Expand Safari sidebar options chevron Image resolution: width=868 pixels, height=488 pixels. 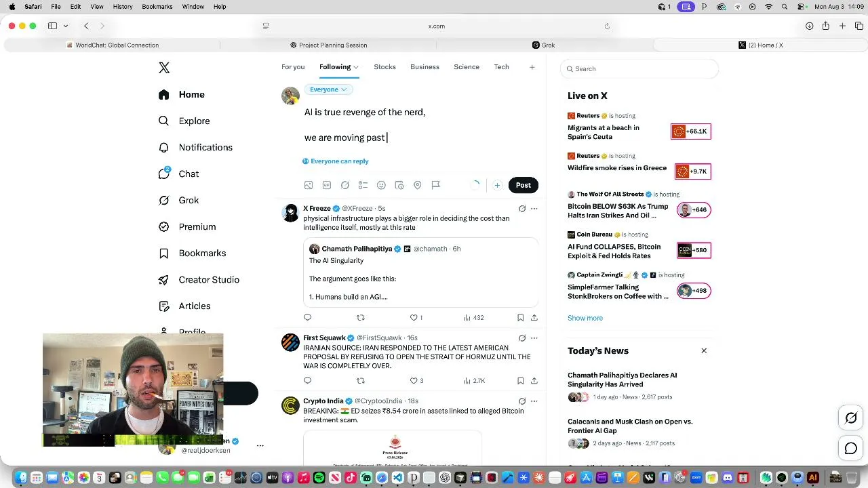(66, 26)
